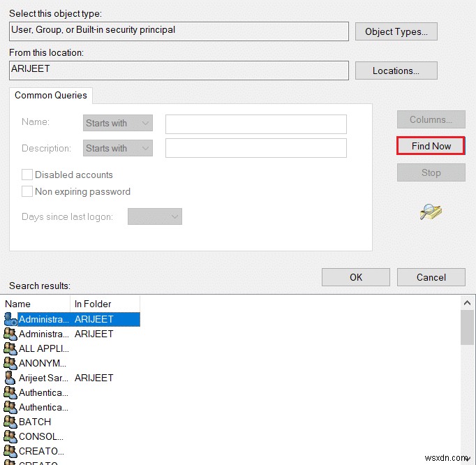
Task: Select the BATCH result row
Action: point(72,422)
